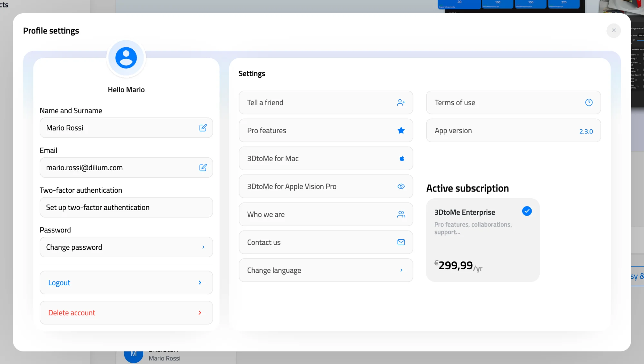Viewport: 644px width, 364px height.
Task: Click into the mario.rossi@dilium.com email field
Action: pos(126,167)
